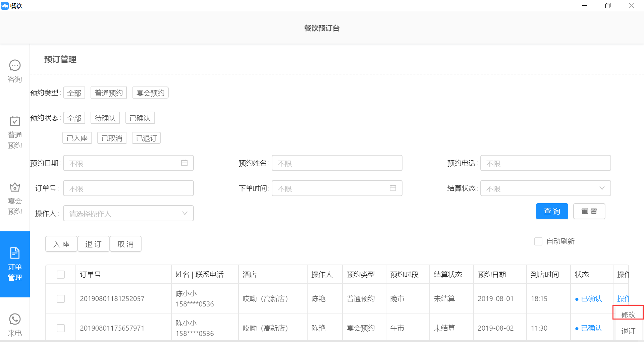Click the 查询 search button
This screenshot has height=342, width=644.
click(552, 211)
